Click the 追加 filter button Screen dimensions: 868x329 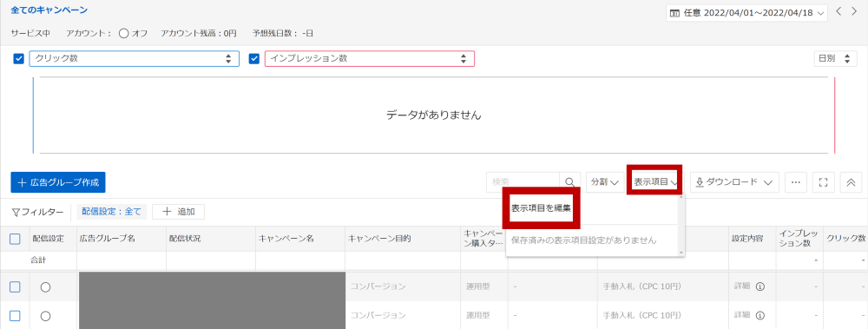pyautogui.click(x=178, y=212)
